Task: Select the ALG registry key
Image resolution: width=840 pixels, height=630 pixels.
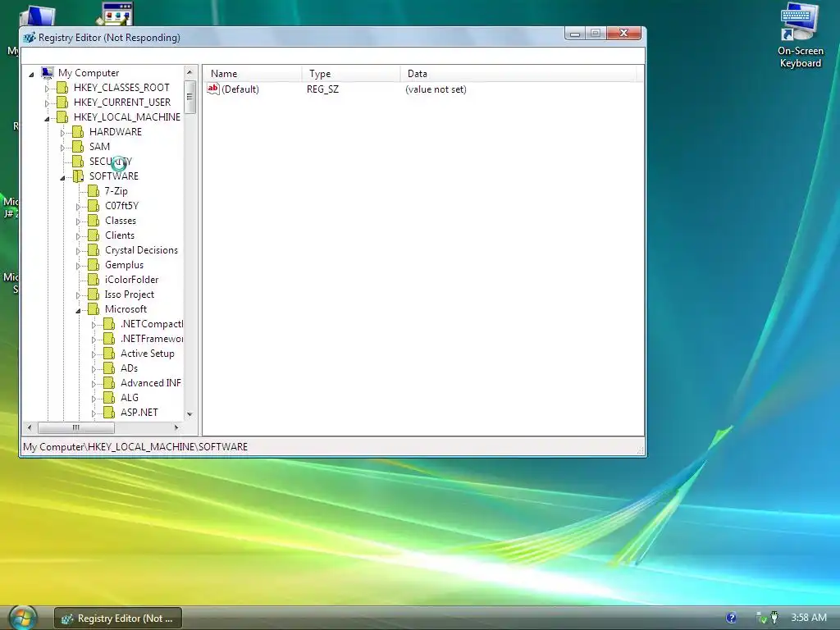Action: click(x=130, y=398)
